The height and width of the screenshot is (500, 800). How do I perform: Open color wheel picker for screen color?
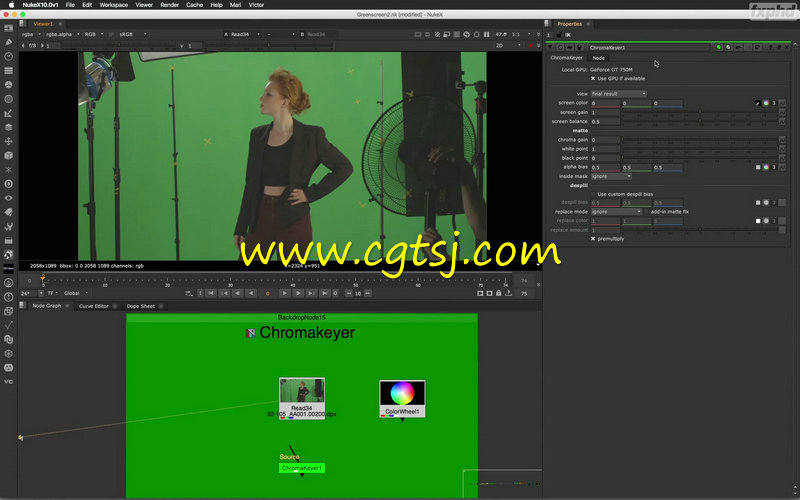click(x=766, y=103)
